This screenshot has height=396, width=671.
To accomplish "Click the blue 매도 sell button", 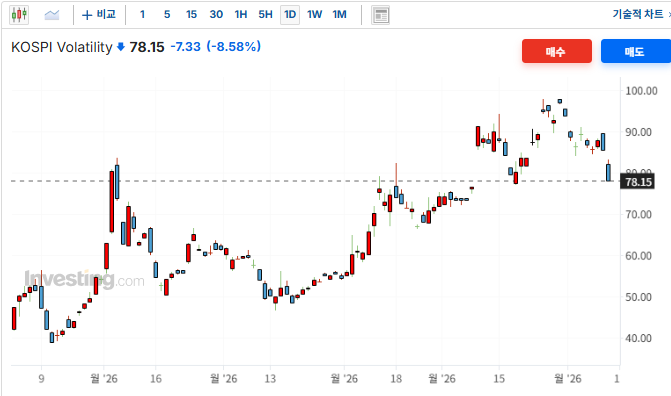I will 635,51.
